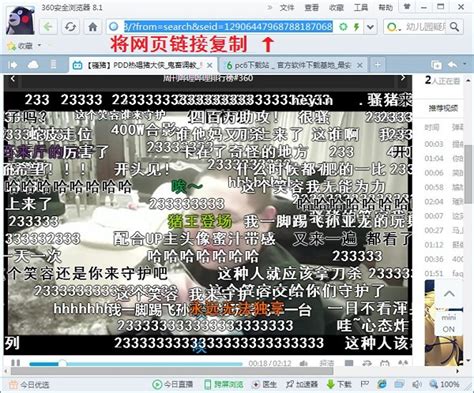Image resolution: width=474 pixels, height=393 pixels.
Task: Open a new tab with plus button
Action: pyautogui.click(x=377, y=65)
